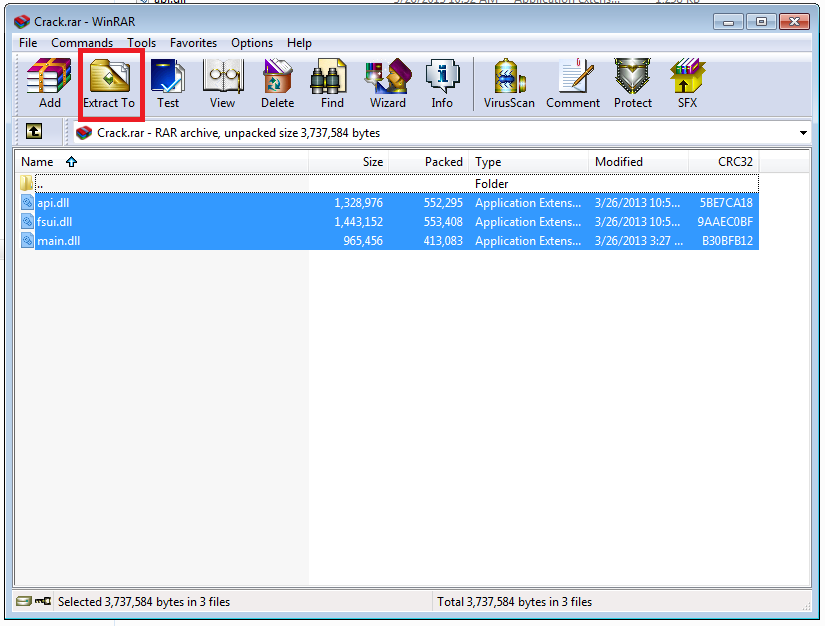Click the modified date of main.dll
The width and height of the screenshot is (825, 626).
[639, 240]
